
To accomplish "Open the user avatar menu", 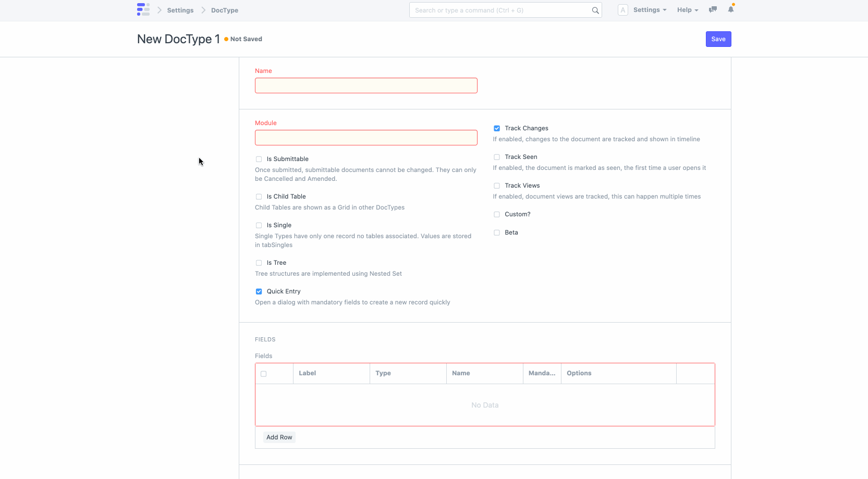I will point(622,9).
